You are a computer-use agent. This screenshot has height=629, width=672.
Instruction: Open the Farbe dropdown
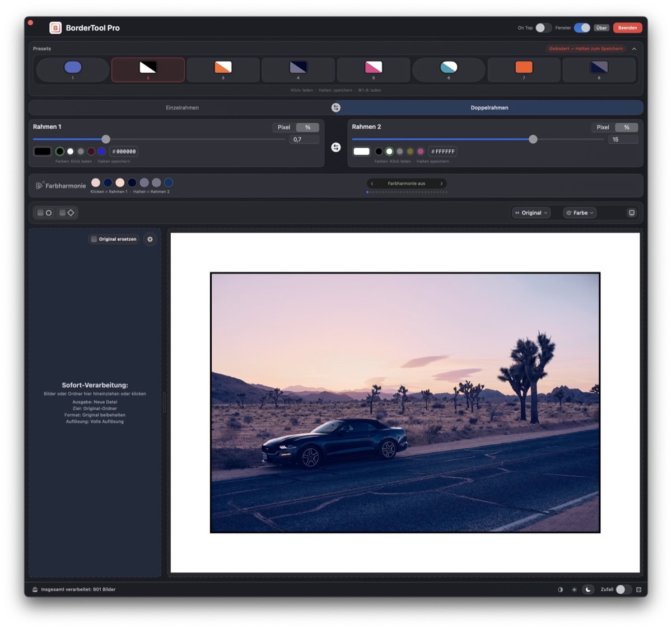tap(579, 213)
